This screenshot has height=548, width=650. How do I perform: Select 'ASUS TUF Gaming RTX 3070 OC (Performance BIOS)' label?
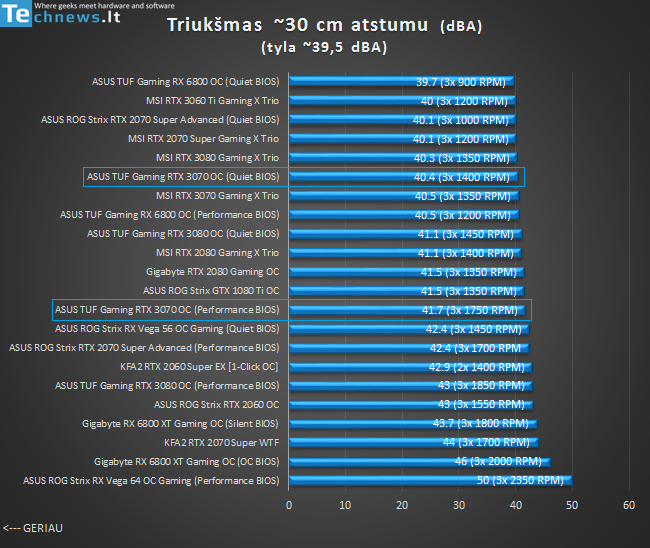tap(167, 310)
